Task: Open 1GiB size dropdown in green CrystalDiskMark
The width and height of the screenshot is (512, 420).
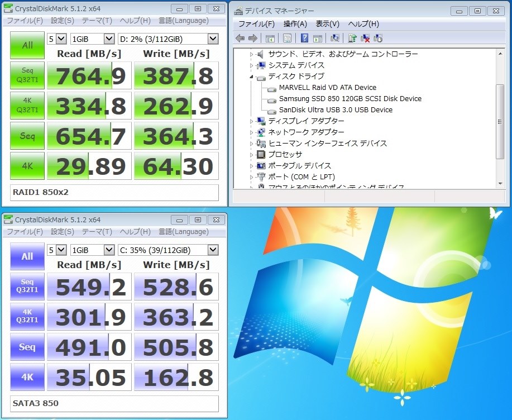Action: [109, 39]
